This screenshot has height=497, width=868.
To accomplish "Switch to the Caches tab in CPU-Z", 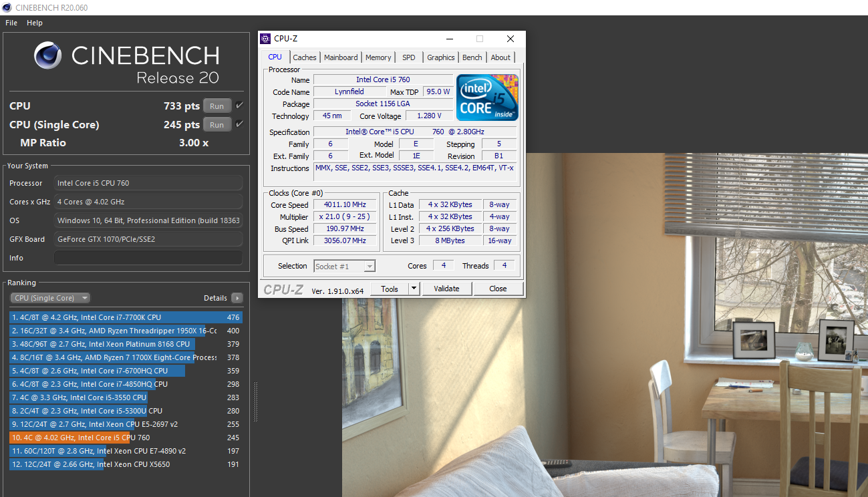I will 305,57.
